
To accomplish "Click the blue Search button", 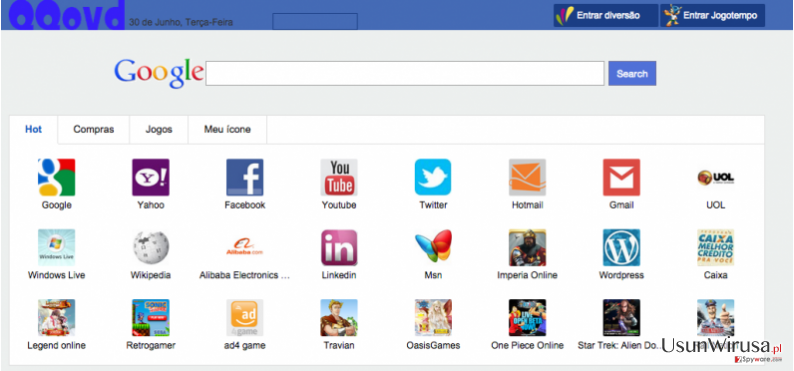I will 632,73.
